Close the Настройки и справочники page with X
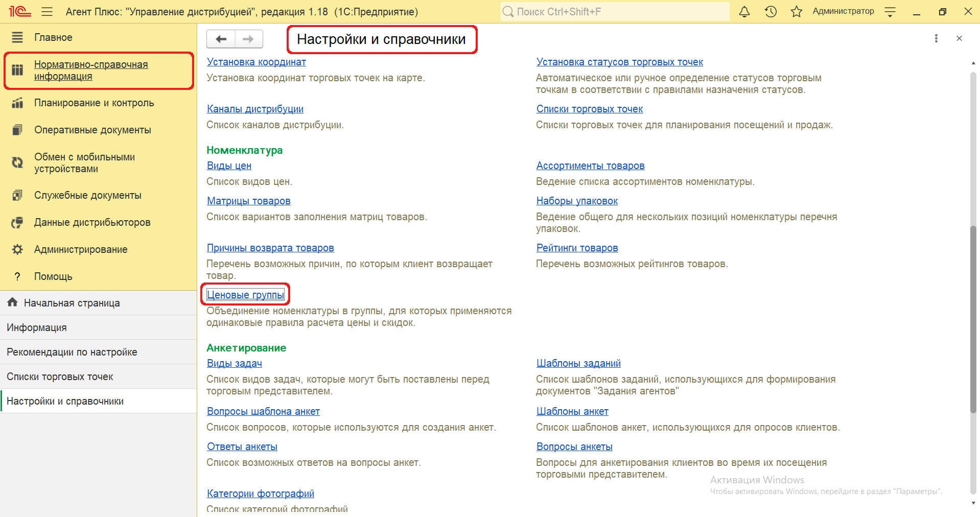This screenshot has height=517, width=980. pyautogui.click(x=959, y=38)
